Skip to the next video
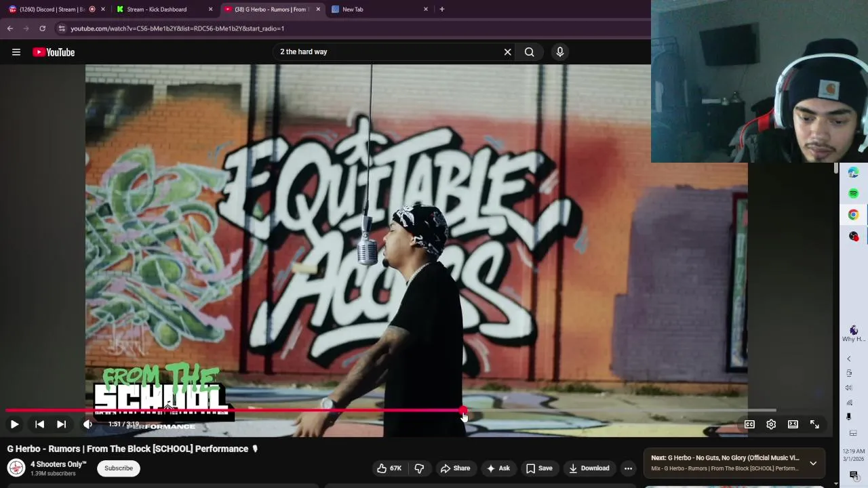This screenshot has height=488, width=868. [x=62, y=424]
